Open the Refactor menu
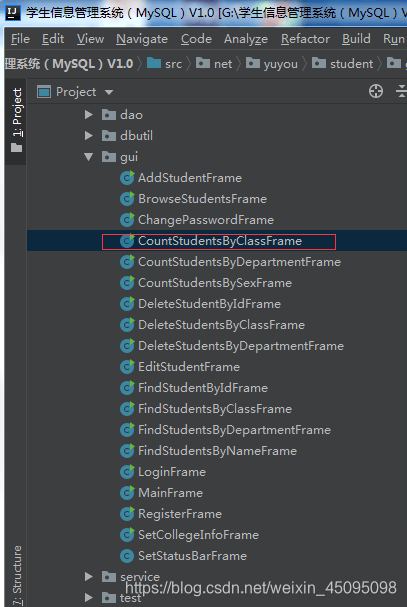Viewport: 407px width, 607px height. [x=305, y=39]
